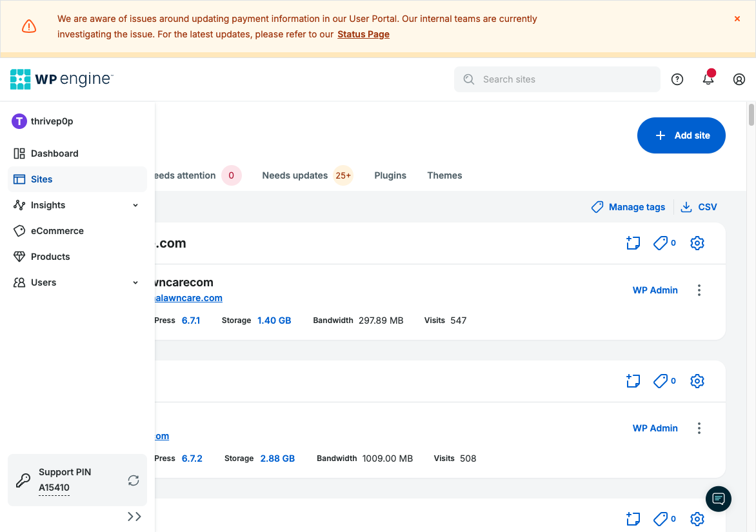
Task: Click the search magnifier icon
Action: (469, 79)
